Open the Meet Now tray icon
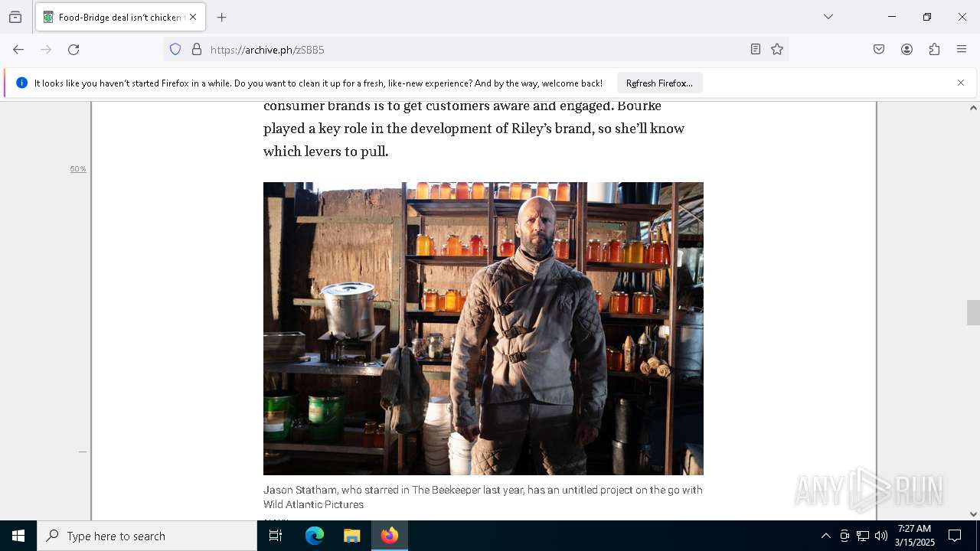 tap(844, 536)
